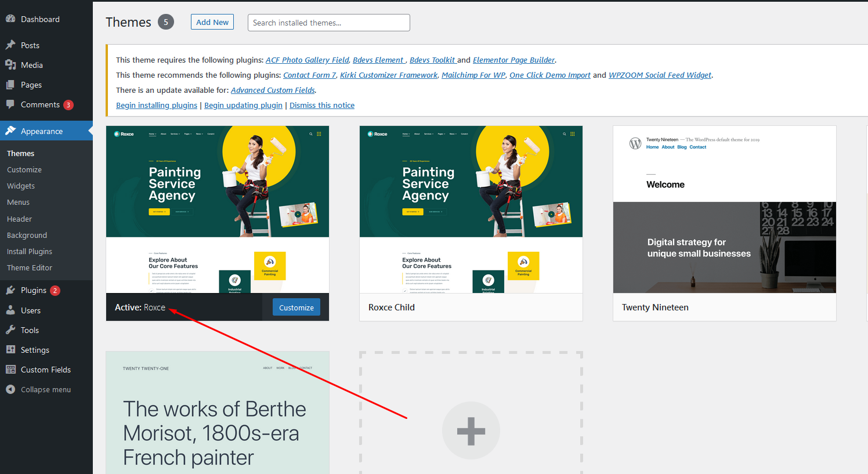Screen dimensions: 868x474
Task: Click Begin updating plugin link
Action: click(244, 105)
